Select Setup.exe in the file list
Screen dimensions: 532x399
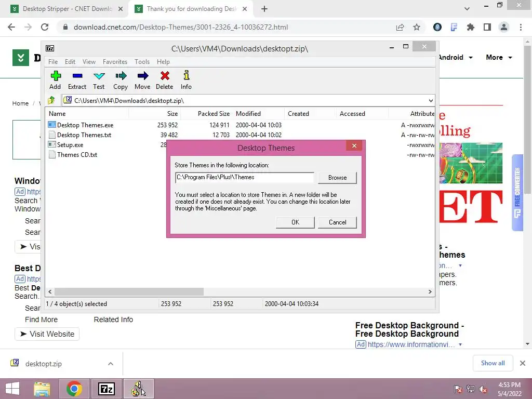[x=70, y=145]
